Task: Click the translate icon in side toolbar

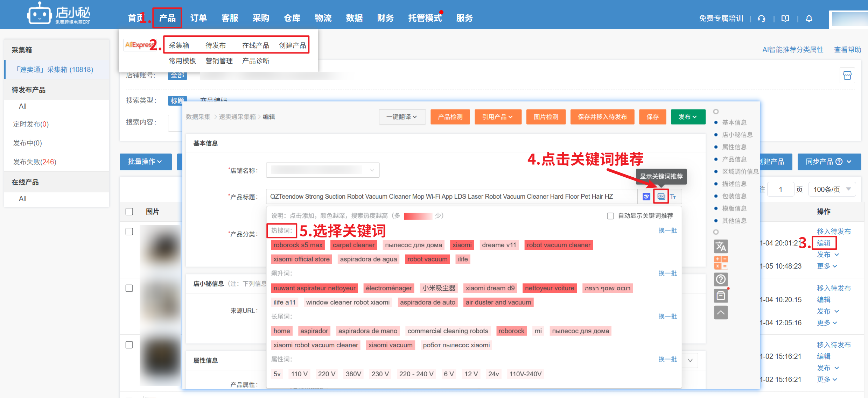Action: [721, 247]
